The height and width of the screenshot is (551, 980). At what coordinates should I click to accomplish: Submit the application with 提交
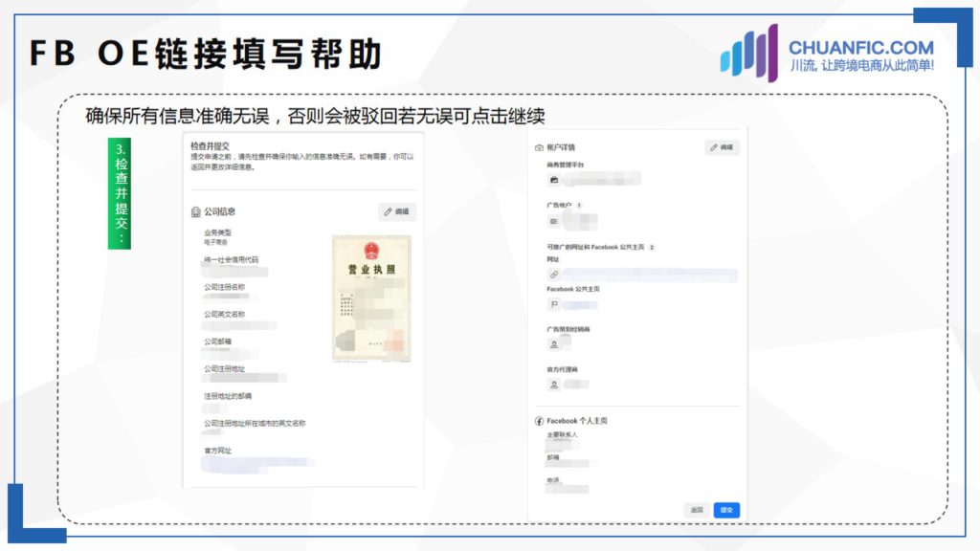tap(726, 511)
